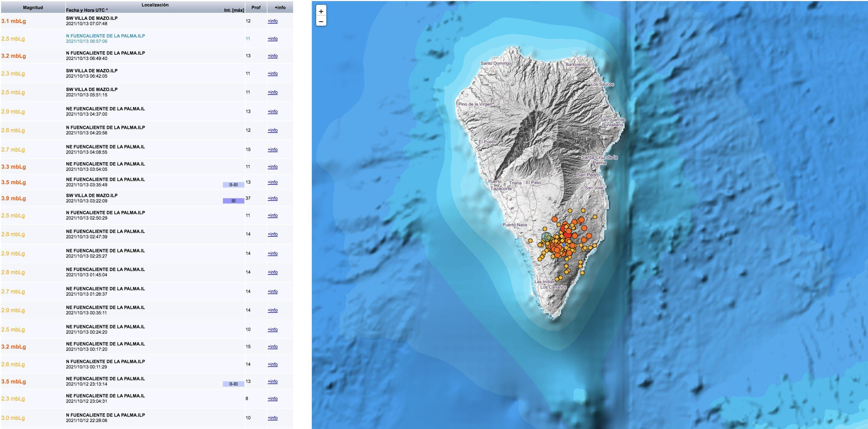This screenshot has height=429, width=868.
Task: Click the Puerto Naos map label
Action: click(515, 225)
